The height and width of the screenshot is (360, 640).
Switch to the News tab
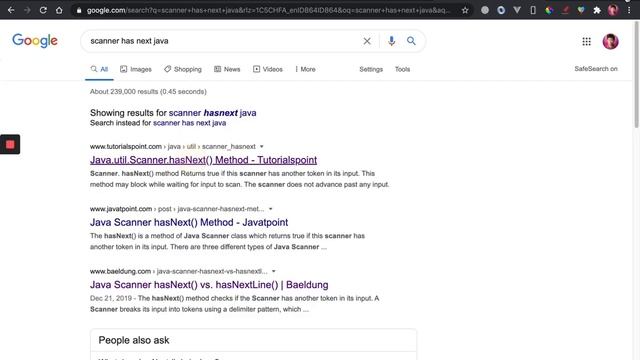(227, 69)
